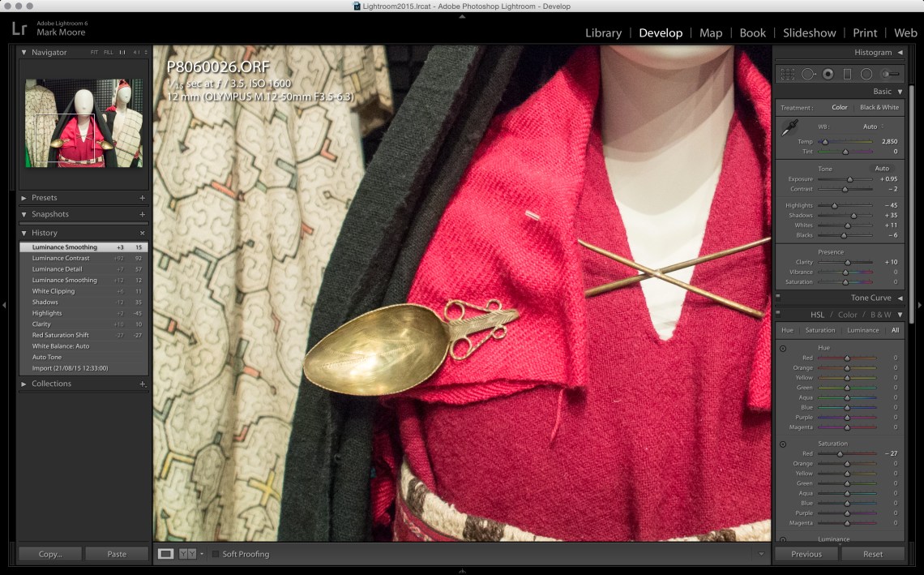Open the Slideshow module
This screenshot has height=575, width=924.
[809, 33]
